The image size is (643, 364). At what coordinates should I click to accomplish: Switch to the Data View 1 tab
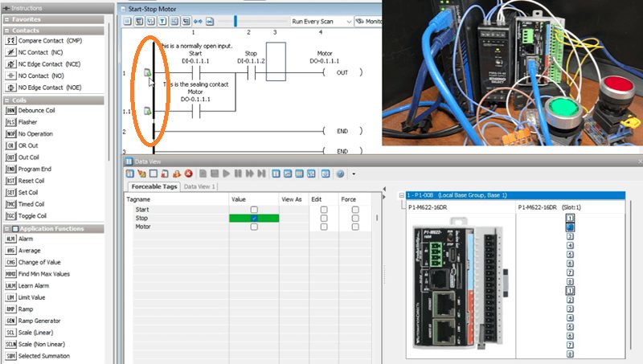[199, 186]
